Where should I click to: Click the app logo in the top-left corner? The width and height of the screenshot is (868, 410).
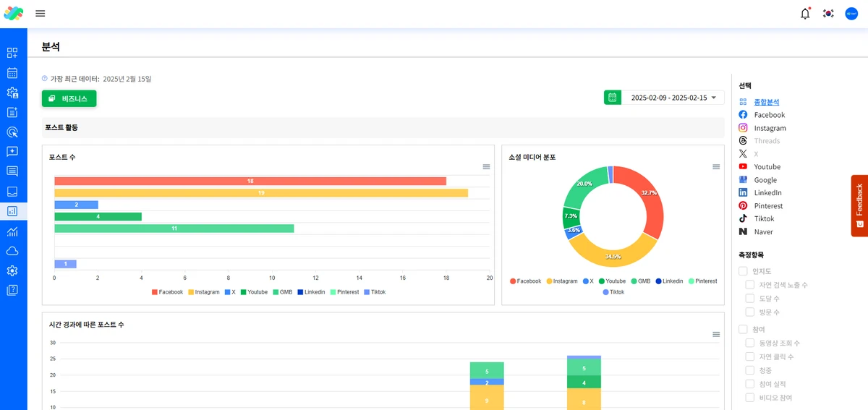pyautogui.click(x=14, y=13)
